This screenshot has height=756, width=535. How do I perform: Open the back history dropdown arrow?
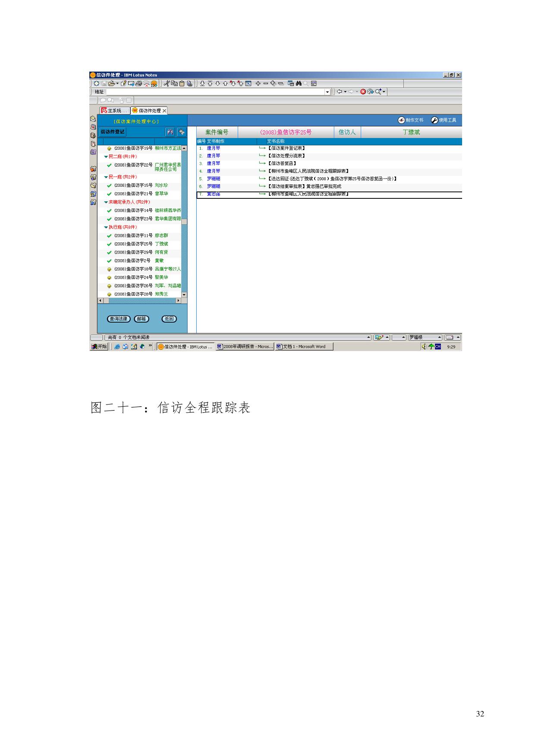coord(346,91)
